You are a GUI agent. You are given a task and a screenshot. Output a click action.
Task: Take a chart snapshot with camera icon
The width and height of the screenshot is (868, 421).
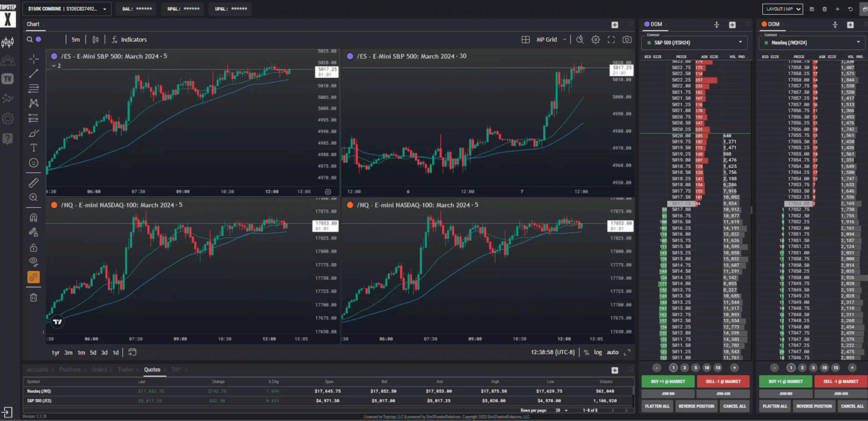(x=627, y=40)
